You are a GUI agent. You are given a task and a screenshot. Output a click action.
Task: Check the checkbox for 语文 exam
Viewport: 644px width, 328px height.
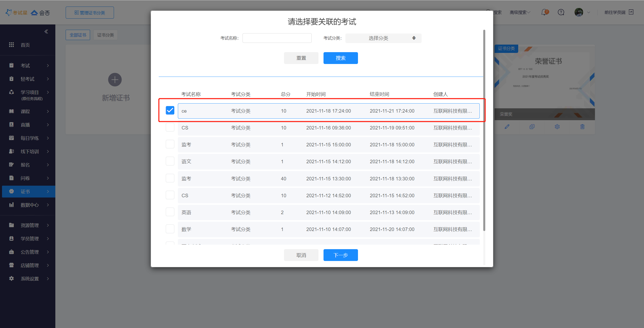point(170,161)
